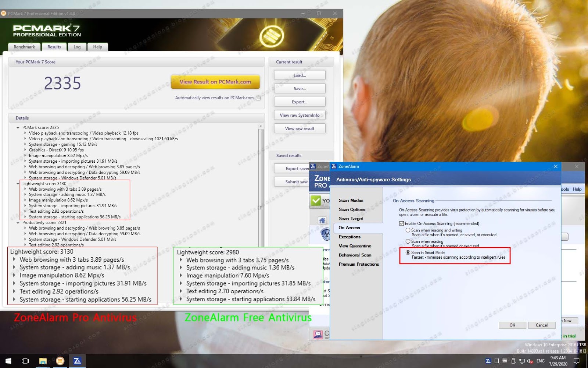588x368 pixels.
Task: Confirm settings with OK button
Action: click(512, 325)
